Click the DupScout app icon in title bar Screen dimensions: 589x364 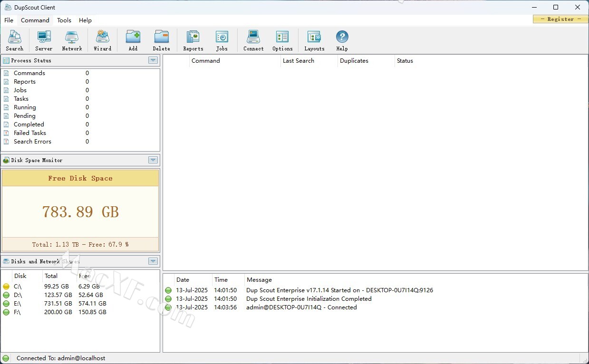[x=8, y=7]
